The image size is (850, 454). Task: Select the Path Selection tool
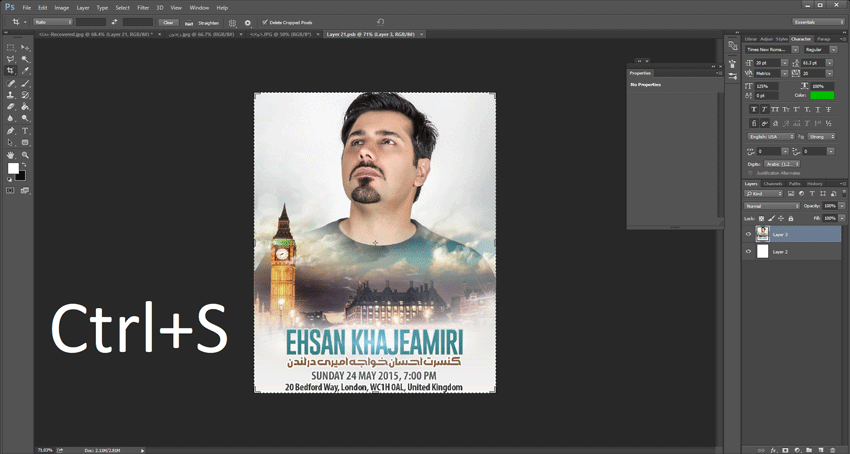(x=10, y=143)
